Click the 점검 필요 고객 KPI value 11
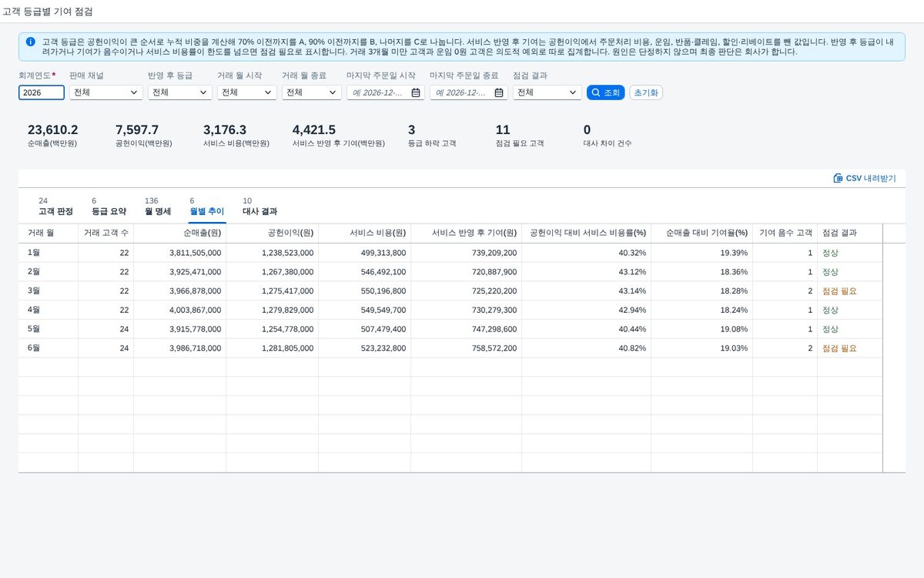Viewport: 924px width, 578px height. (503, 130)
